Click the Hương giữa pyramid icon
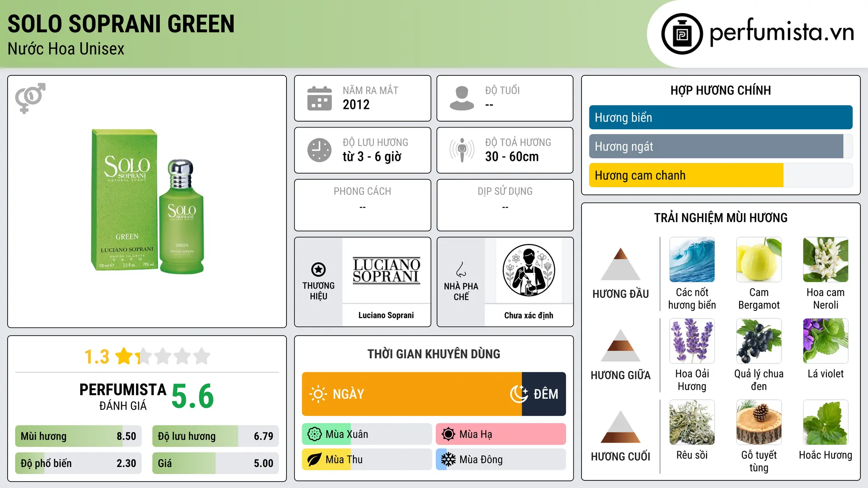Screen dimensions: 868x488 tap(620, 345)
